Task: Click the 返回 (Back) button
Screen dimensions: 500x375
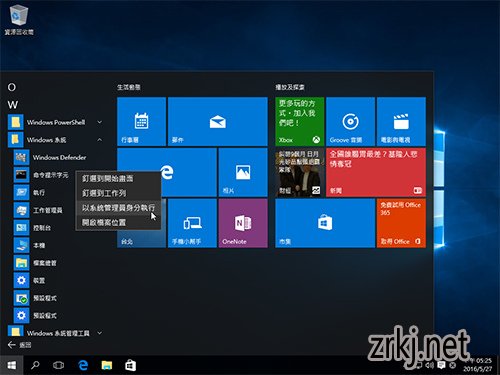Action: pyautogui.click(x=19, y=345)
